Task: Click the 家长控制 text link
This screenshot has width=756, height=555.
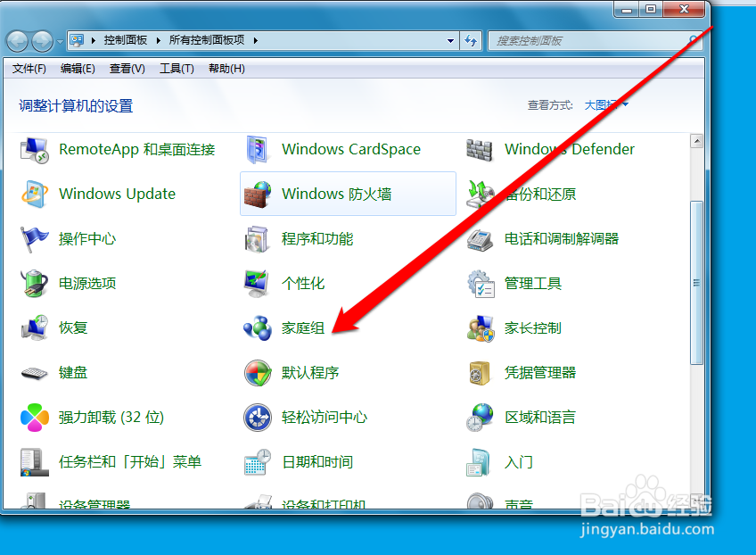Action: click(533, 328)
